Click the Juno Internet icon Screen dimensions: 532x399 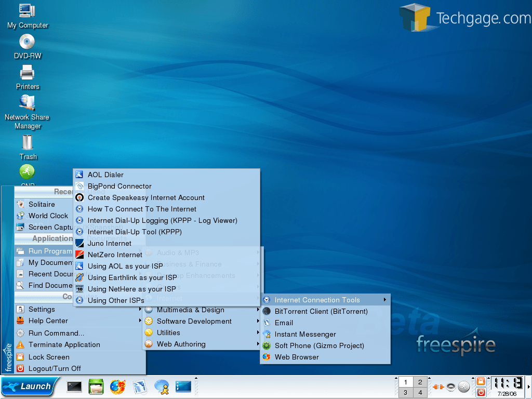79,243
